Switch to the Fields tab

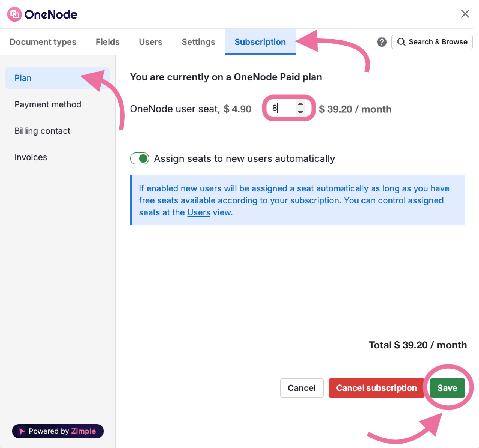(x=108, y=42)
